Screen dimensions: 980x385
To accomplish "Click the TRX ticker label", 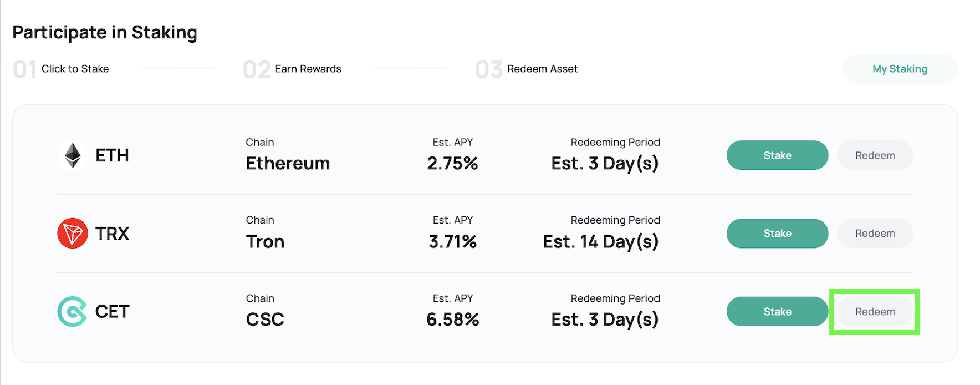I will coord(112,234).
